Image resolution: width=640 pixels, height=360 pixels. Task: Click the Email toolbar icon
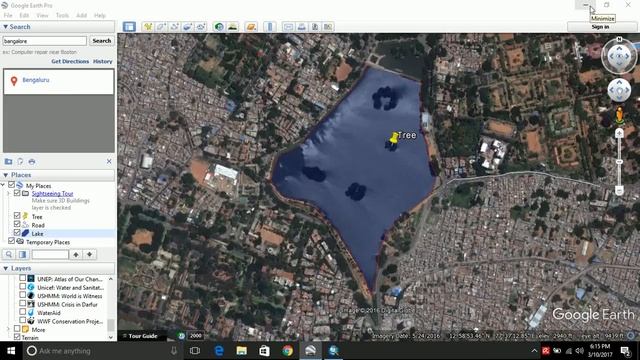pyautogui.click(x=288, y=27)
